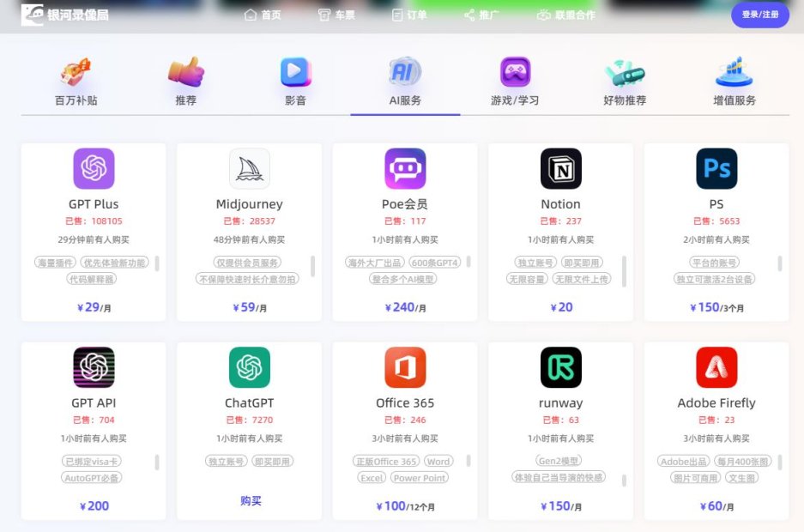Click the 无限文件上传 tag
804x532 pixels.
pyautogui.click(x=582, y=279)
